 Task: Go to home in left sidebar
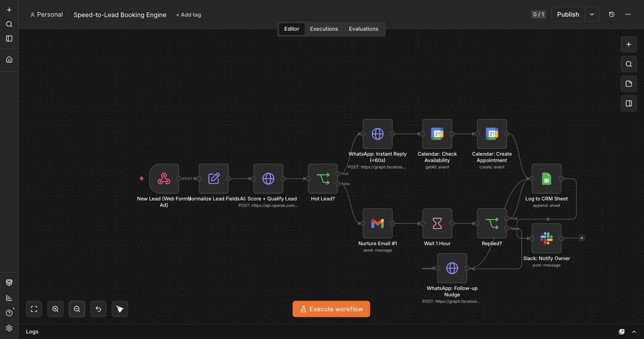pyautogui.click(x=9, y=59)
